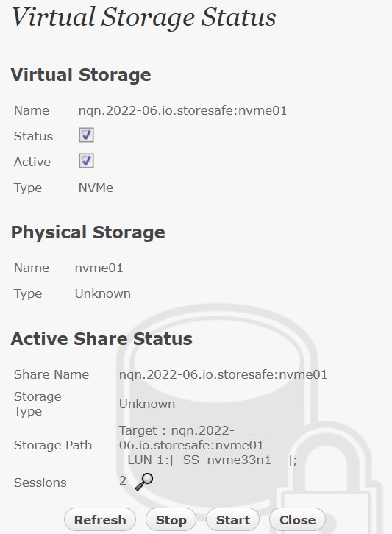Start the virtual storage share
This screenshot has height=534, width=392.
pyautogui.click(x=233, y=520)
